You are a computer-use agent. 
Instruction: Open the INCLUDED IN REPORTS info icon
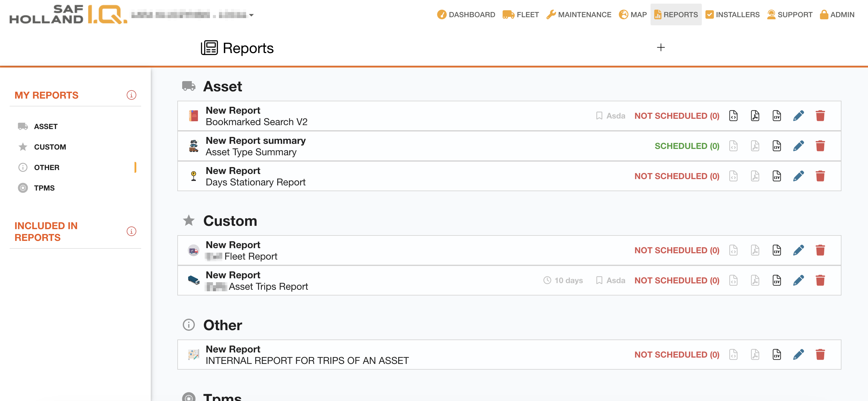tap(131, 231)
